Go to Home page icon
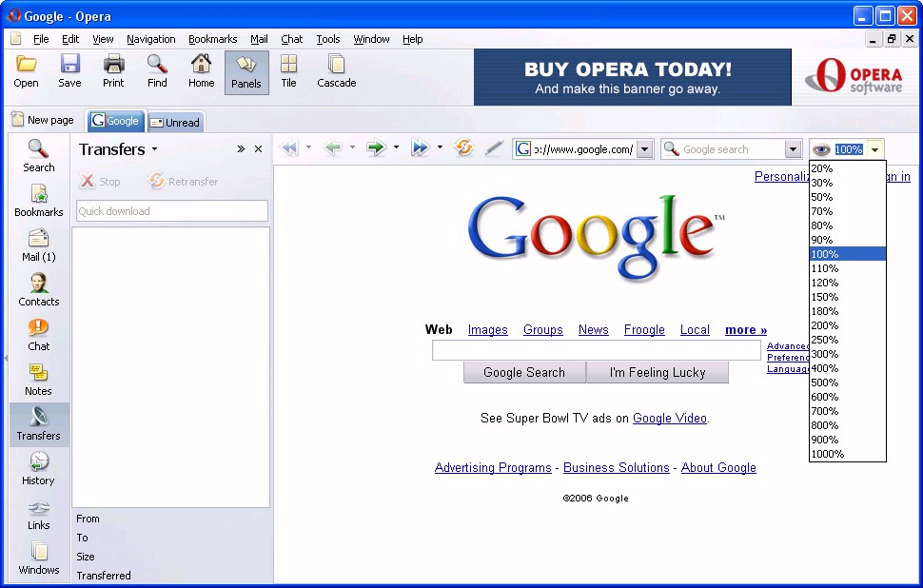The width and height of the screenshot is (923, 588). coord(201,71)
